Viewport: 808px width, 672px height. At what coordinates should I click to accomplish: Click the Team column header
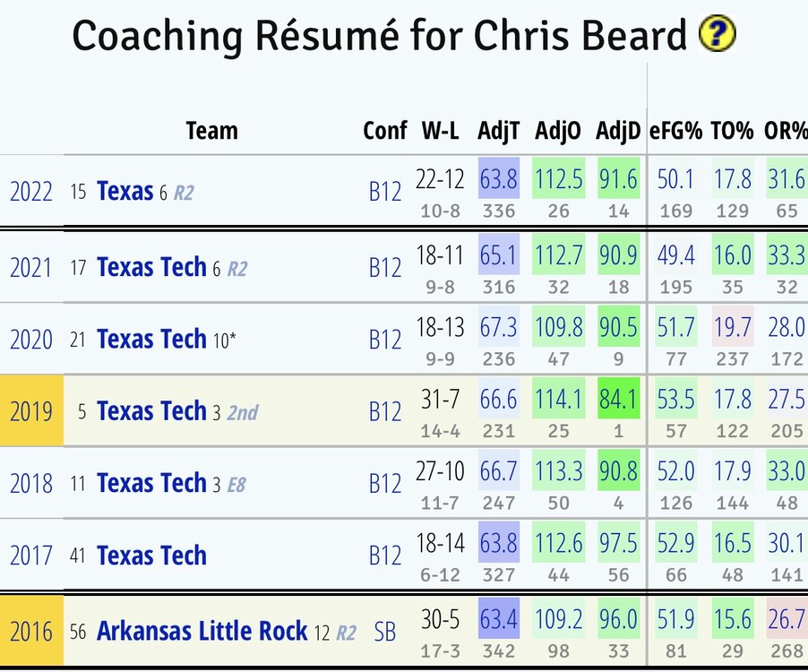tap(211, 131)
